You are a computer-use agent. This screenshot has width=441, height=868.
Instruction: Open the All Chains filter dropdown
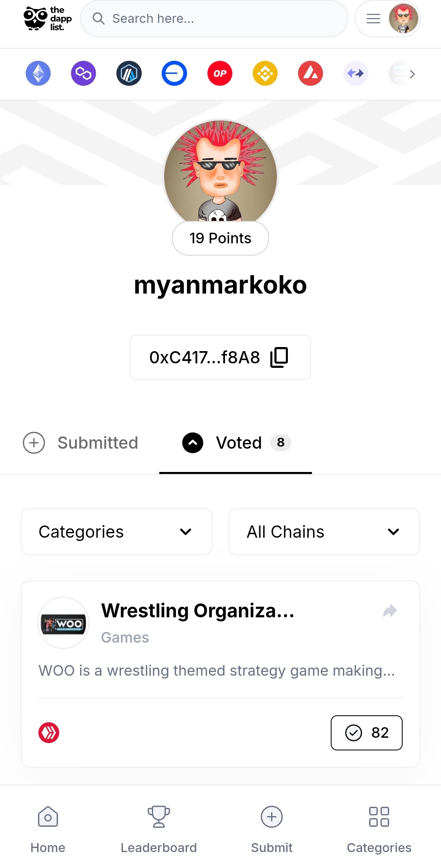324,532
